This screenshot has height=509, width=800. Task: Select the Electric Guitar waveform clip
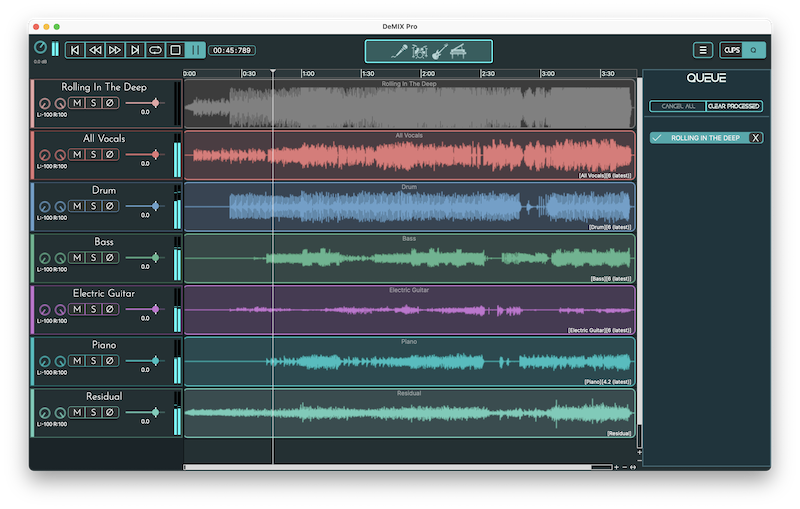tap(409, 310)
